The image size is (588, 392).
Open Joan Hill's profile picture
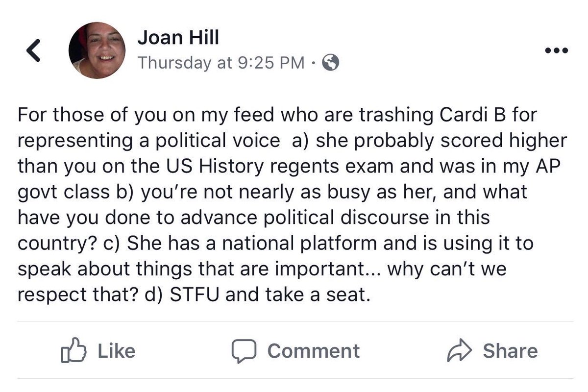point(97,50)
